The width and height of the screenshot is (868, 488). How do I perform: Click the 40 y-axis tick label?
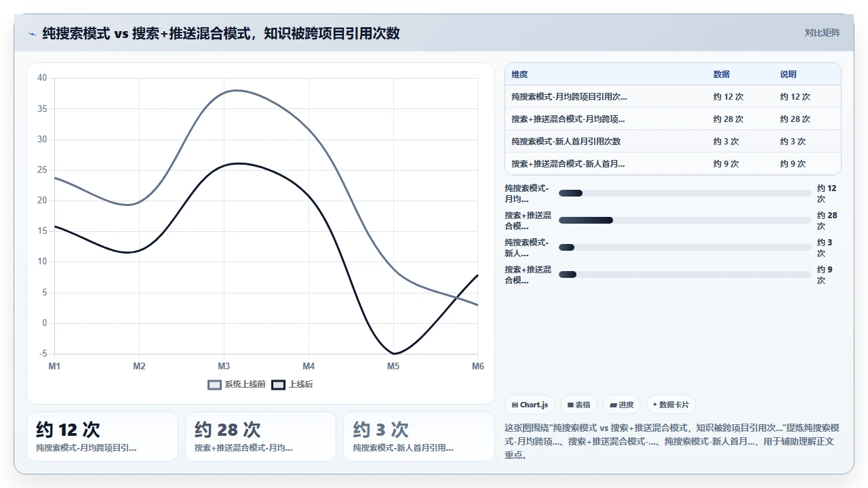click(42, 78)
